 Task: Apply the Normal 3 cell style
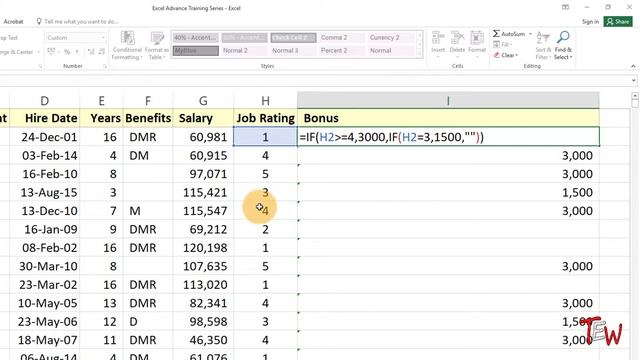pos(293,51)
